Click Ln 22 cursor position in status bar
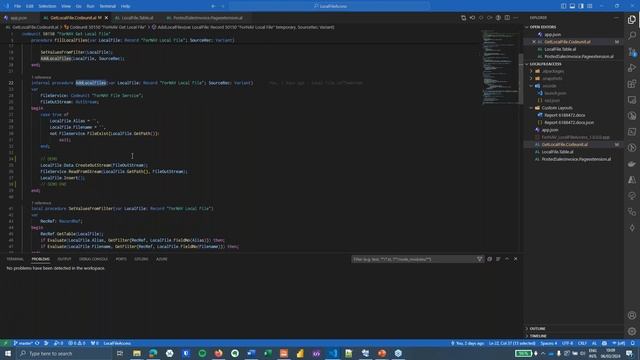 pyautogui.click(x=512, y=343)
